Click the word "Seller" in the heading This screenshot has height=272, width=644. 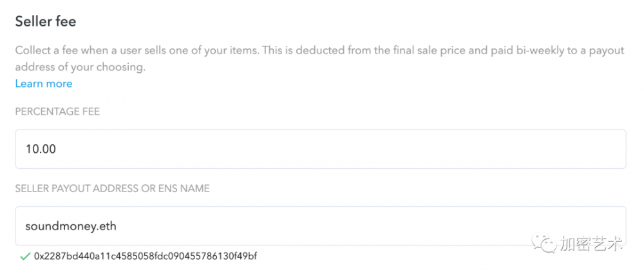31,21
